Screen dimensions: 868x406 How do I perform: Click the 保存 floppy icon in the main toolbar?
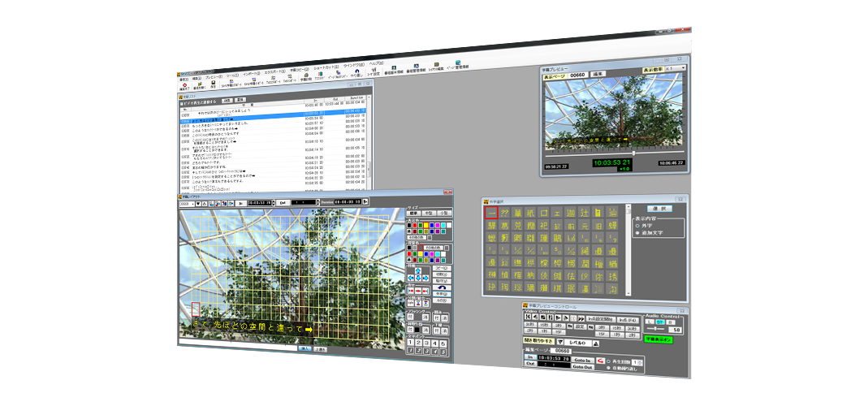point(213,83)
